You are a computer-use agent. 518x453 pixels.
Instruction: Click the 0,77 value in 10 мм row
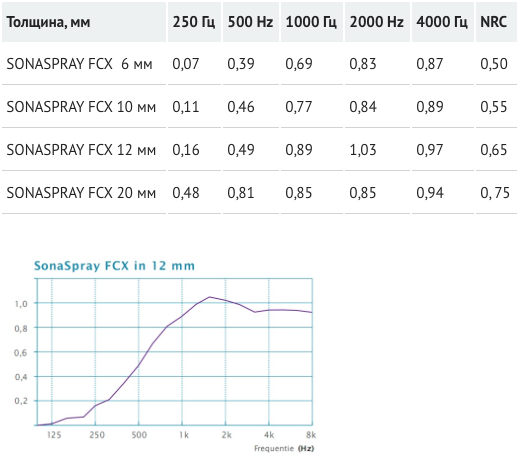click(x=299, y=107)
